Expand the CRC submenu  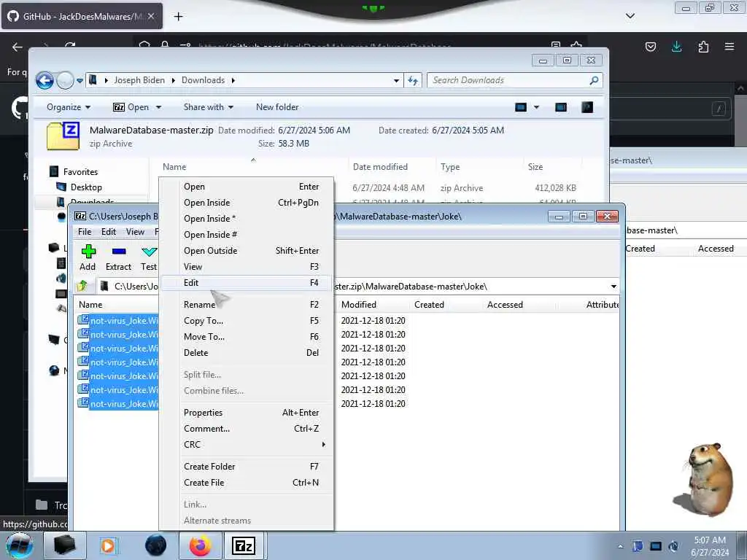247,444
